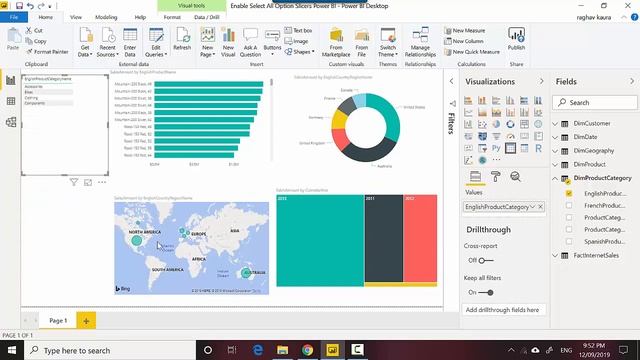Switch to the View ribbon tab
Screen dimensions: 640x360
(76, 17)
